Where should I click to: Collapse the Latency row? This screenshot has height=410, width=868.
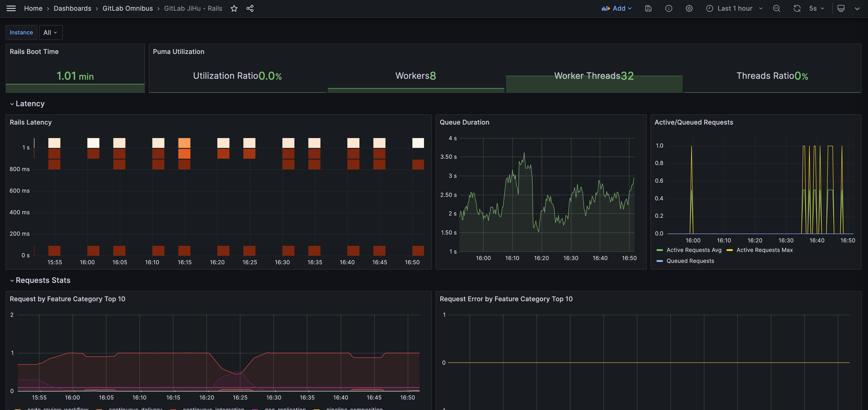pyautogui.click(x=30, y=104)
